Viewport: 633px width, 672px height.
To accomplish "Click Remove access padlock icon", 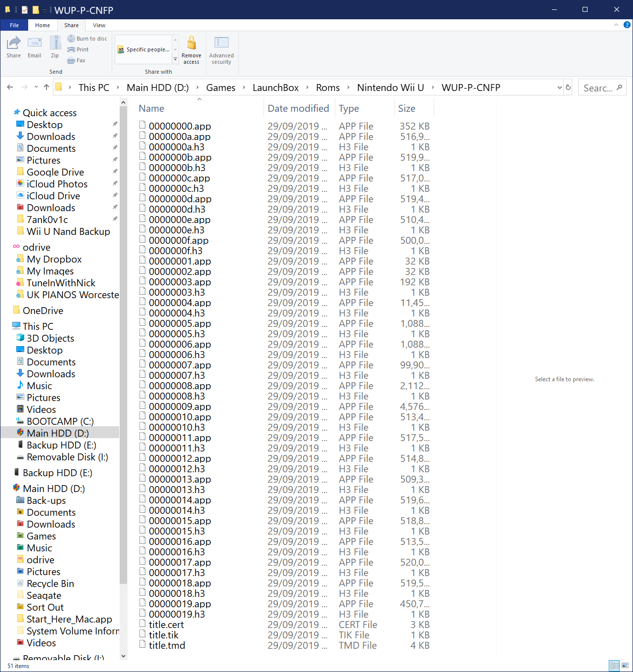I will 191,49.
